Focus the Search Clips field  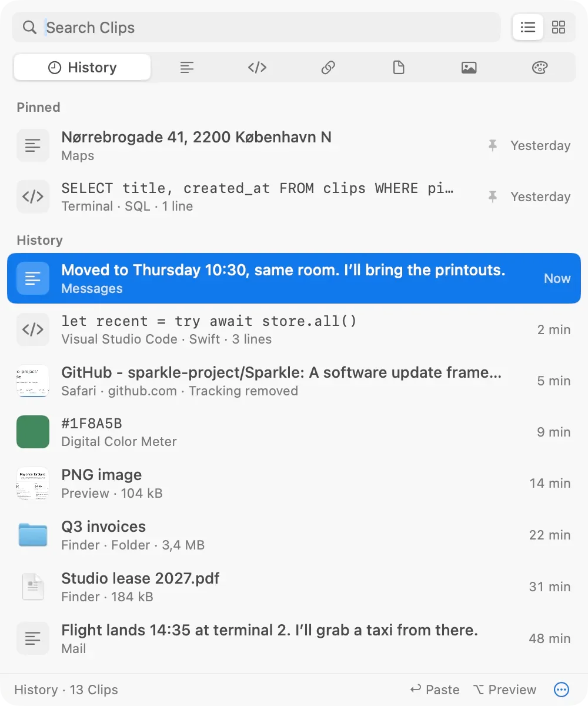[256, 27]
